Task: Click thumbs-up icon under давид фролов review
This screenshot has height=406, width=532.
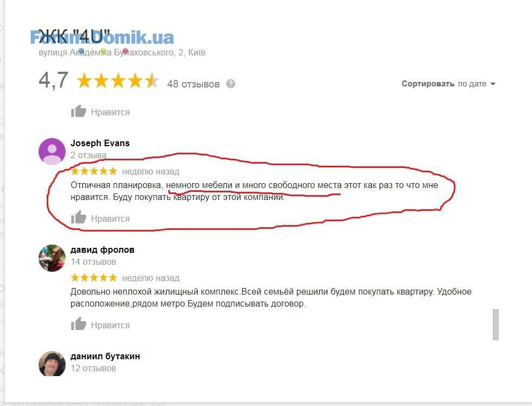Action: click(78, 324)
